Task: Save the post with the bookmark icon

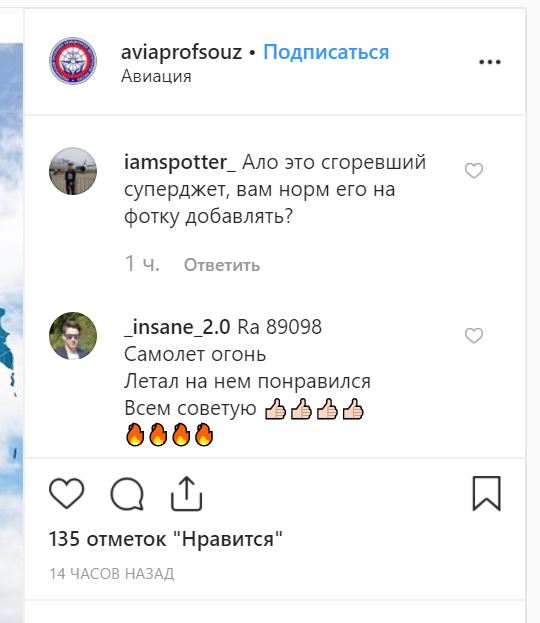Action: [x=486, y=493]
